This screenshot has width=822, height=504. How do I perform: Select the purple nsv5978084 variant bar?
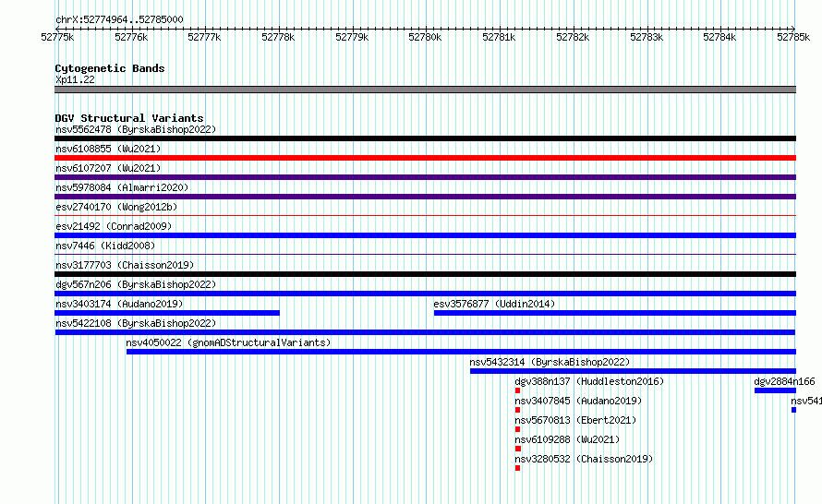click(425, 197)
